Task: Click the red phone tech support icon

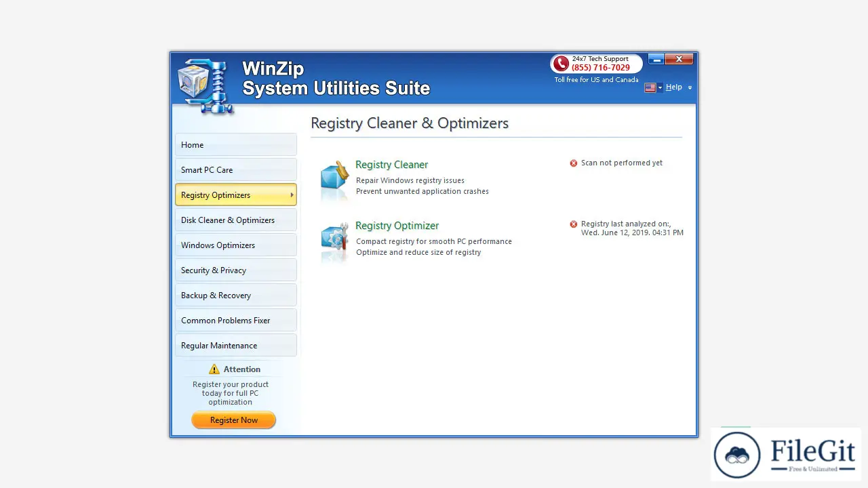Action: [561, 64]
